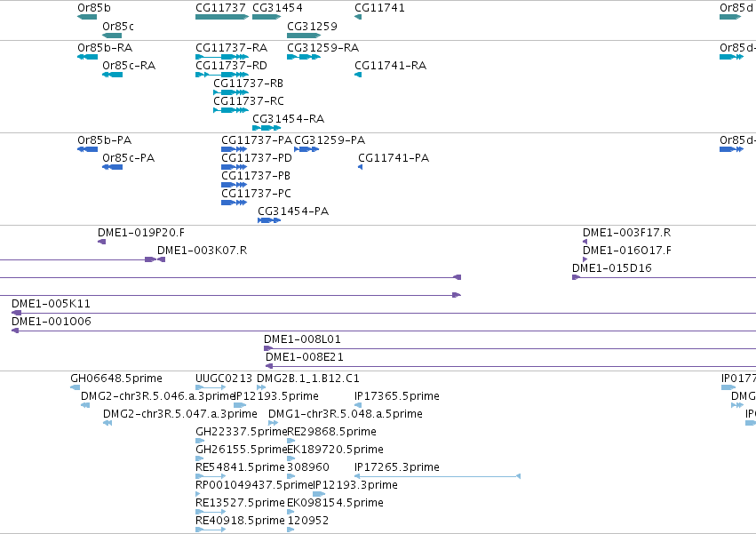This screenshot has height=534, width=756.
Task: Select the CG31259-RA transcript
Action: click(304, 57)
